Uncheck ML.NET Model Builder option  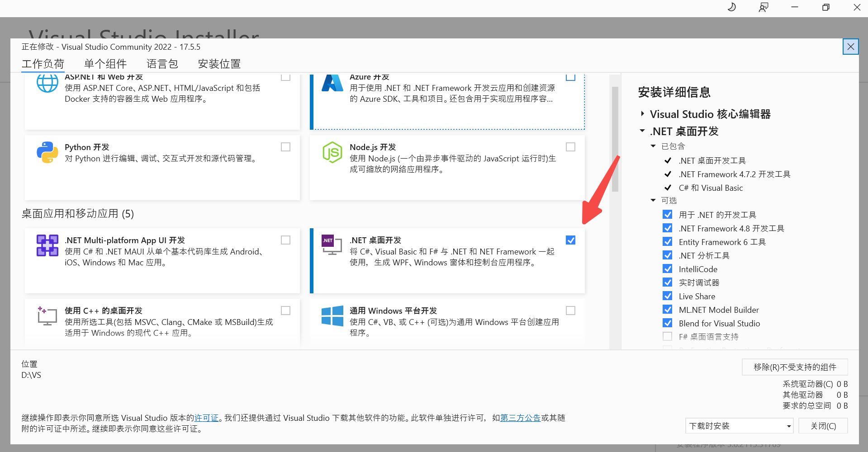[667, 309]
